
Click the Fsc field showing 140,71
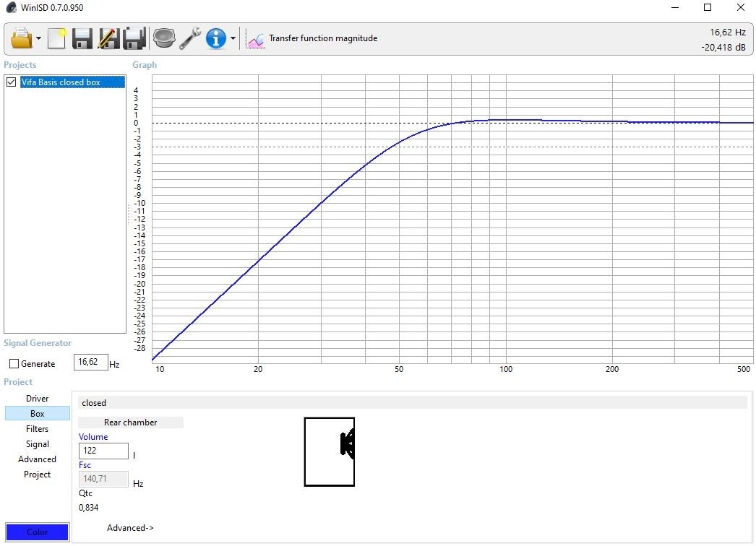click(x=103, y=479)
